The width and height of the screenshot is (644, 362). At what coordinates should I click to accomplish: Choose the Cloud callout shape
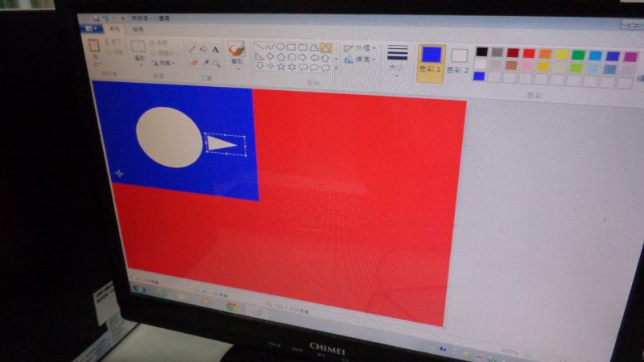coord(326,68)
